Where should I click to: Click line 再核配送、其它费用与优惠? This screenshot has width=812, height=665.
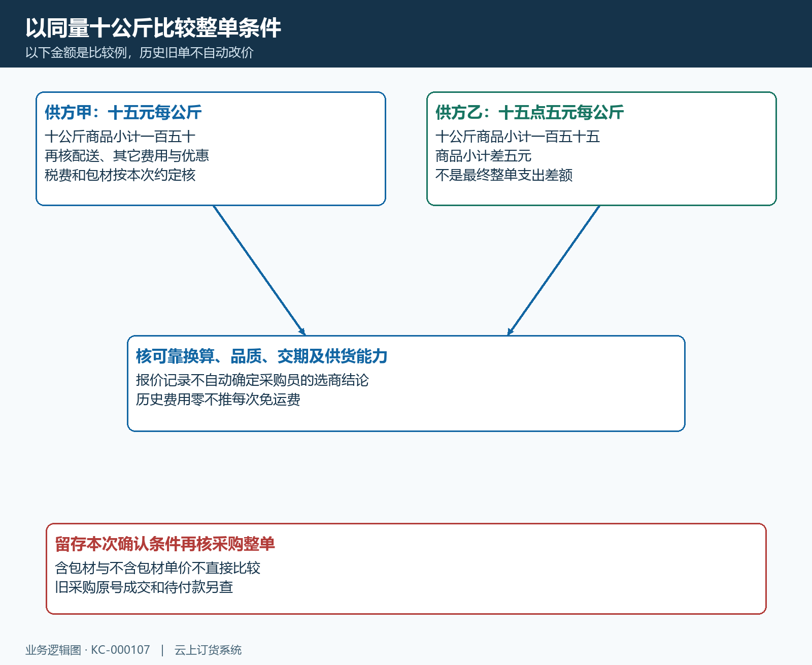127,156
